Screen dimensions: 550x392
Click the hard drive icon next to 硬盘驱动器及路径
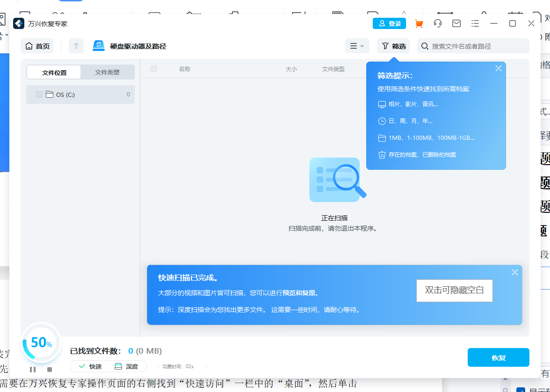coord(98,46)
